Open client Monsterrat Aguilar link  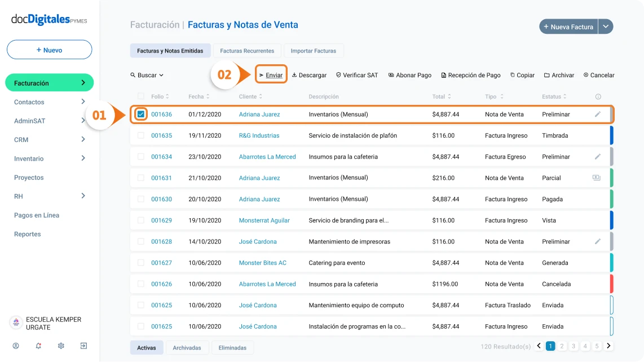(264, 220)
